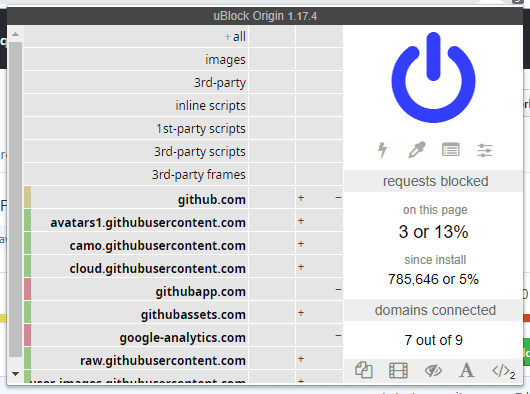
Task: Click the inline scripts rule row
Action: pyautogui.click(x=136, y=106)
